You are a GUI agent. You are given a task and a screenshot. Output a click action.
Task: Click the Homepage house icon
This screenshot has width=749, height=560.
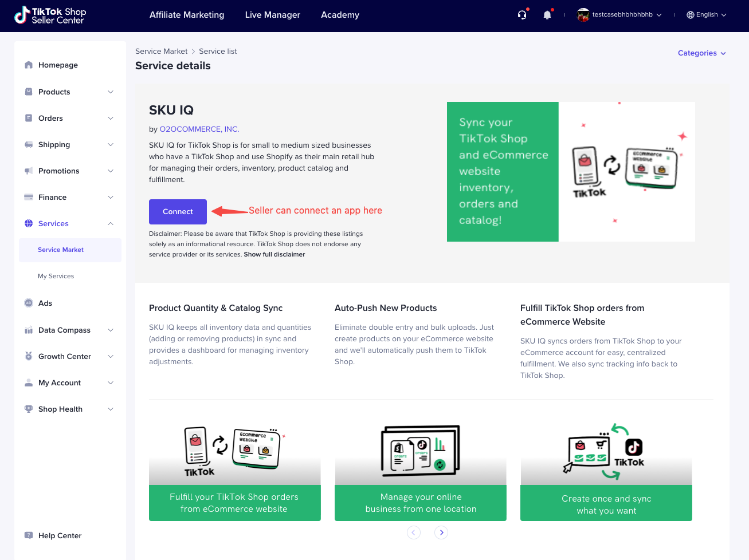tap(29, 65)
